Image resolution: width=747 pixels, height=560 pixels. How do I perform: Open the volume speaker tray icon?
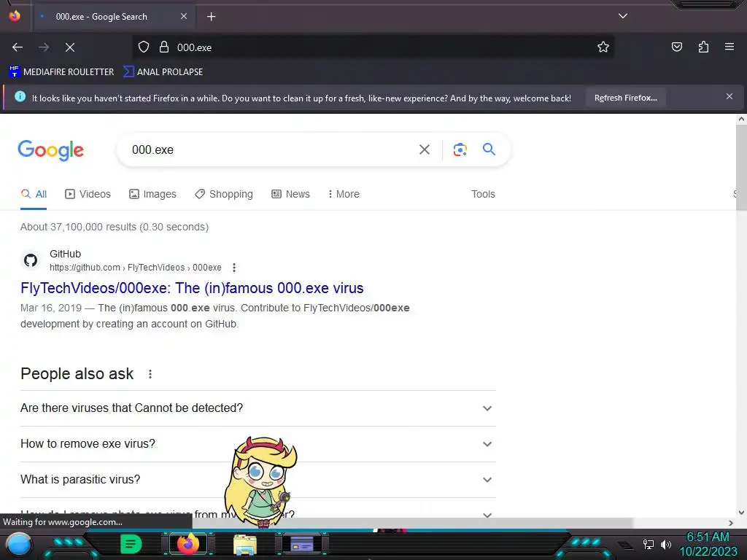[665, 544]
